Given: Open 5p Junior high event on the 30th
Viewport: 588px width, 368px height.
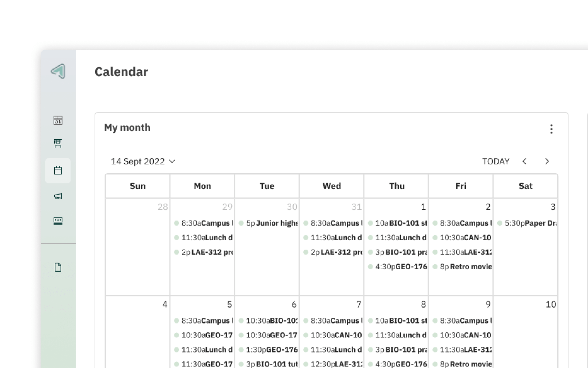Looking at the screenshot, I should point(268,223).
